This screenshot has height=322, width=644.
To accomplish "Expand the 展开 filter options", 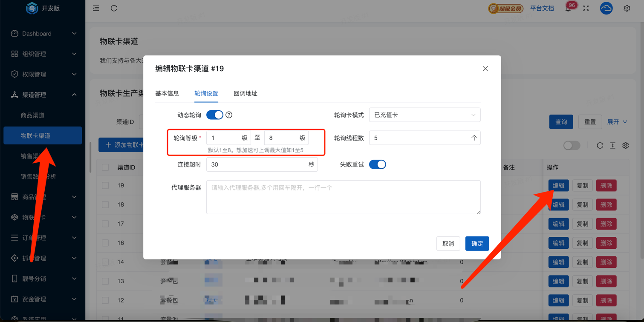I will (617, 122).
